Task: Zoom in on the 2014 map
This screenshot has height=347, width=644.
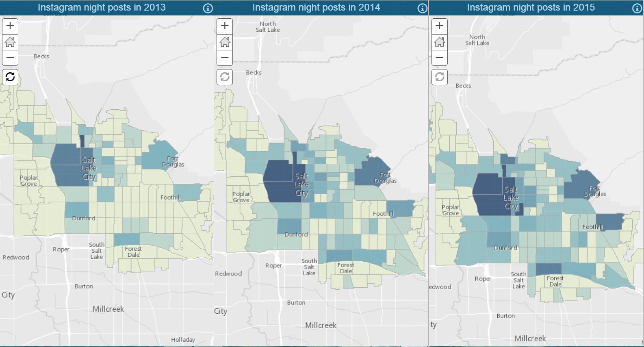Action: pyautogui.click(x=225, y=26)
